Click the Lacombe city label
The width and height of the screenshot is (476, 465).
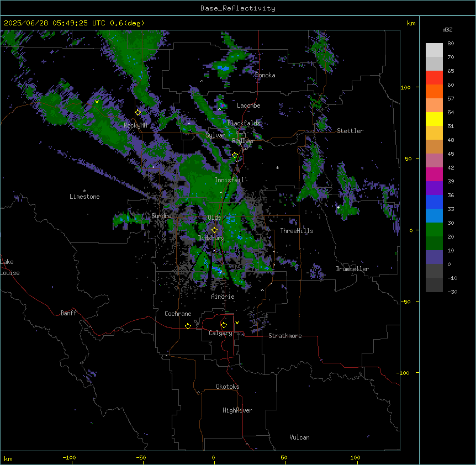point(248,105)
